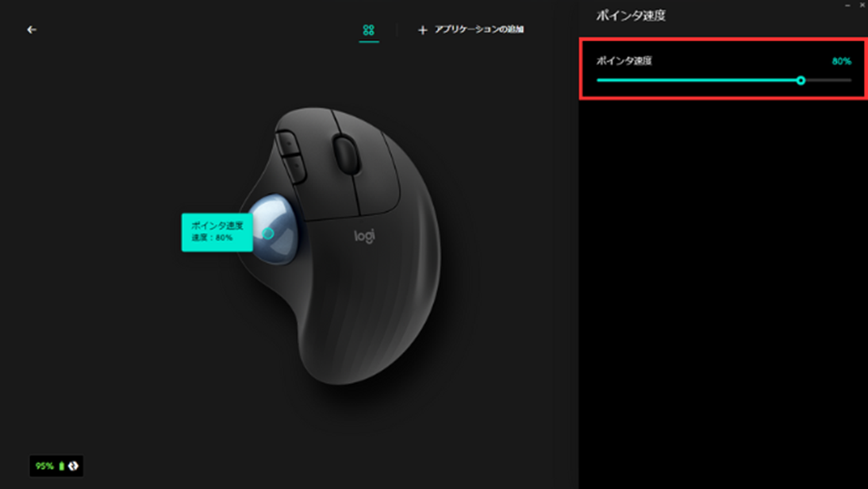Screen dimensions: 868x489
Task: Go back using the left arrow
Action: click(32, 30)
